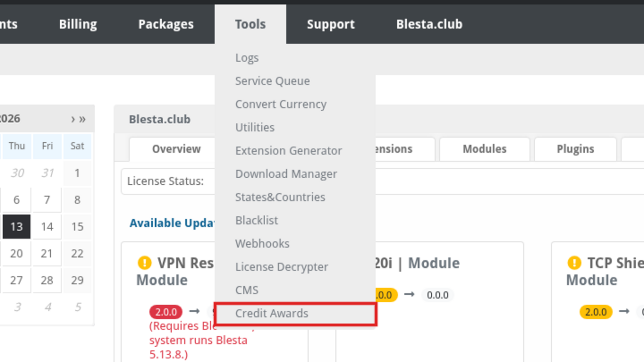Switch to the Modules tab
Screen dimensions: 644x362
pyautogui.click(x=485, y=149)
